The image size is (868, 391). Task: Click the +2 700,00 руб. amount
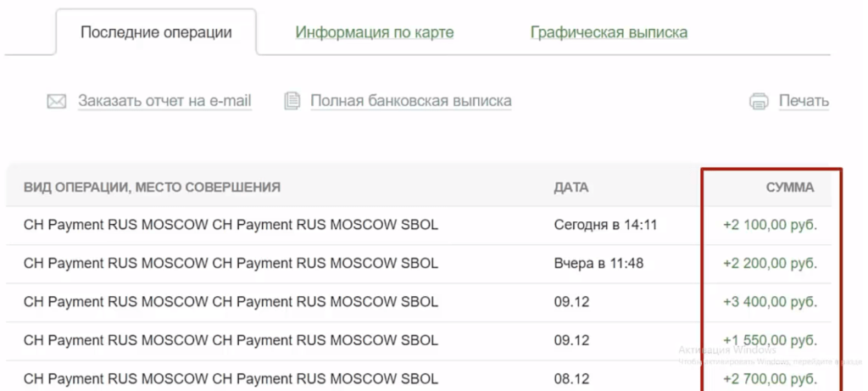(x=770, y=378)
